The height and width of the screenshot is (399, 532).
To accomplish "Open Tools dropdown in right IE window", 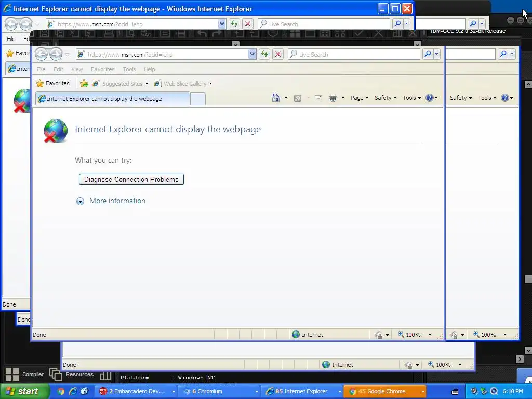I will (487, 98).
